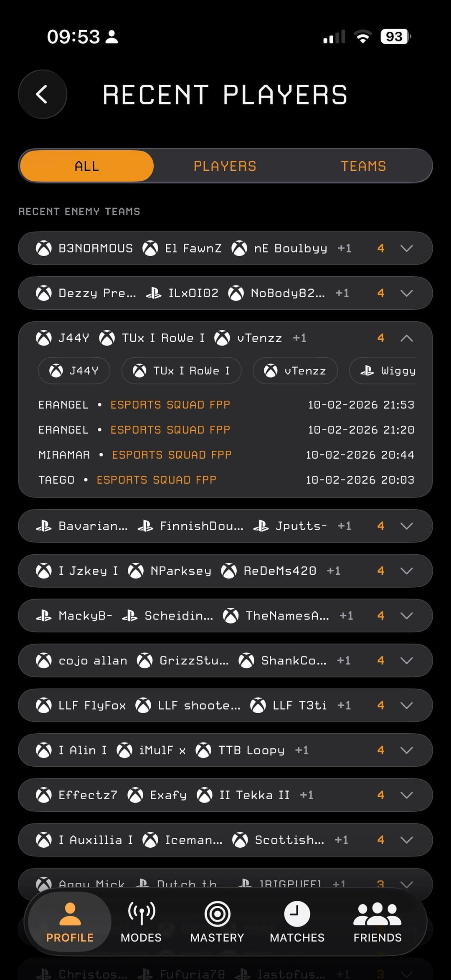Screen dimensions: 451x980
Task: Collapse the J44Y team row
Action: (406, 338)
